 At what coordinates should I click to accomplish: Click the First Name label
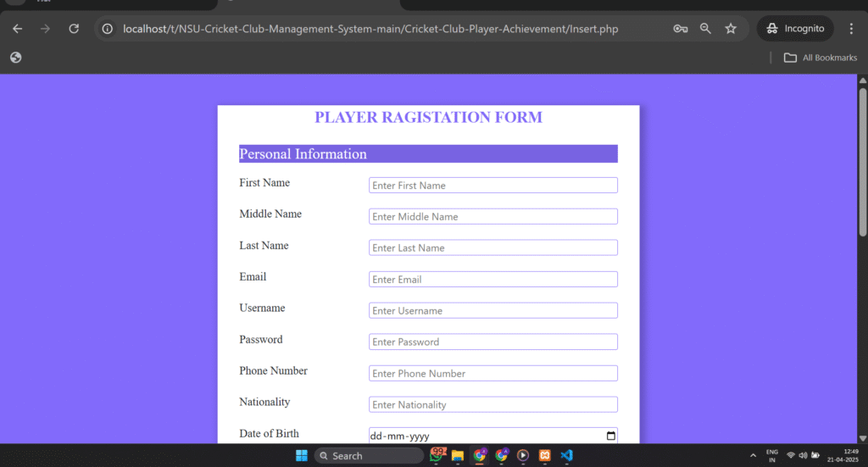coord(264,182)
